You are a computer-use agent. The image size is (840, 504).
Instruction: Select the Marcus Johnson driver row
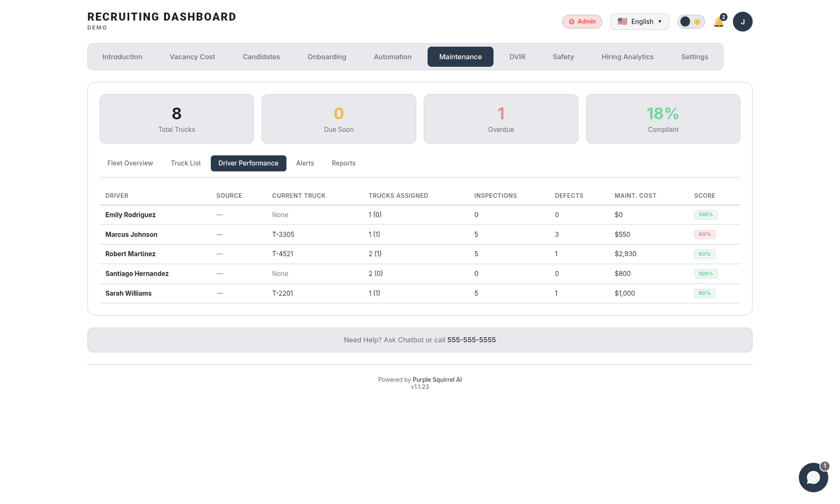point(131,235)
